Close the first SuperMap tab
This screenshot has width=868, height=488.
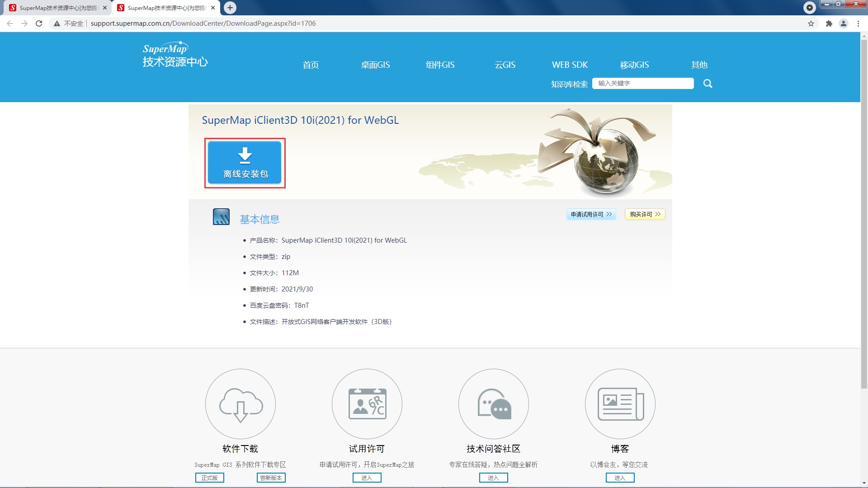pyautogui.click(x=105, y=8)
